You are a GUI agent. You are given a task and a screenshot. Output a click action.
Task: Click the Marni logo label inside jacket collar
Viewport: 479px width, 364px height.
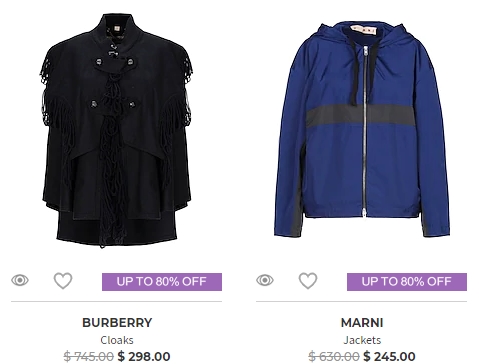[x=364, y=30]
